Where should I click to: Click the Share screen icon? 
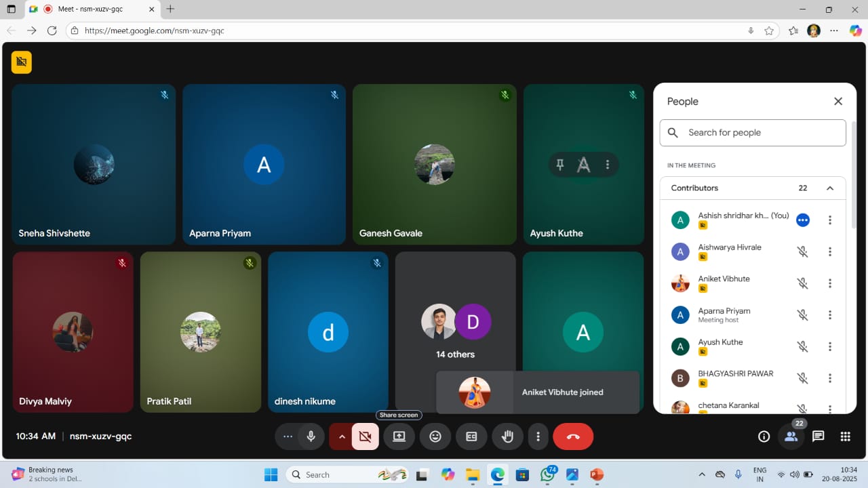point(399,436)
